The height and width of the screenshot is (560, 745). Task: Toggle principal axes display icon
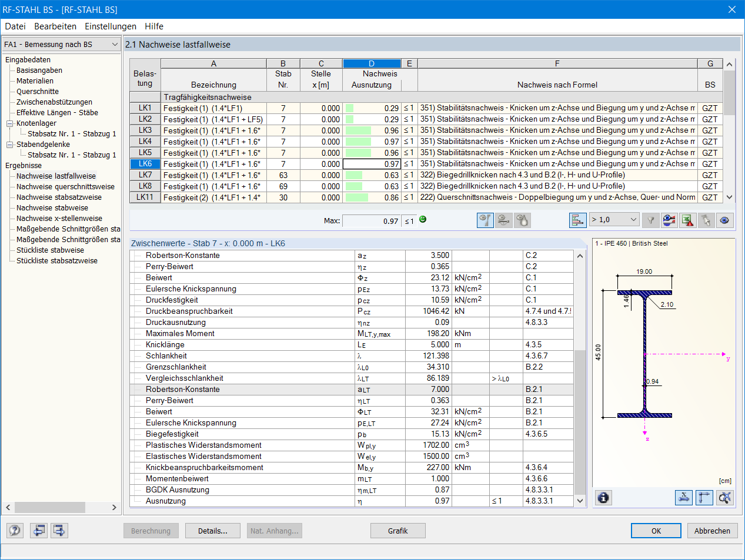click(x=704, y=498)
